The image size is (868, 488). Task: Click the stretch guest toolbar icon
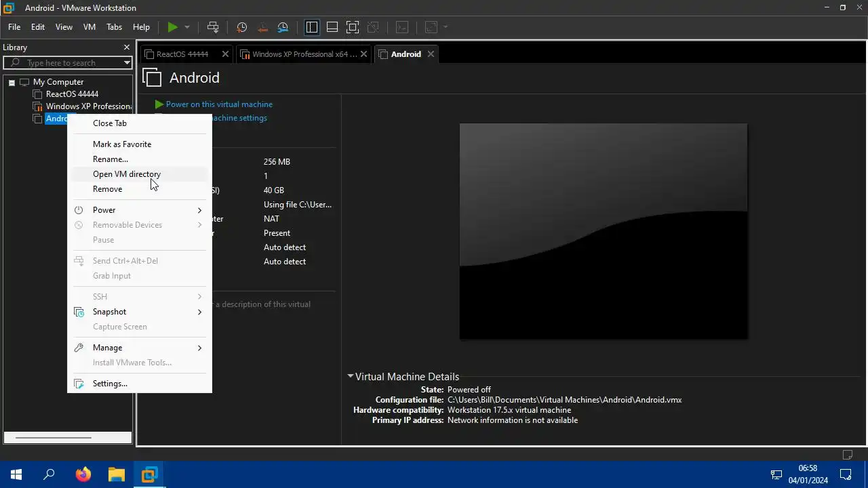pos(431,27)
